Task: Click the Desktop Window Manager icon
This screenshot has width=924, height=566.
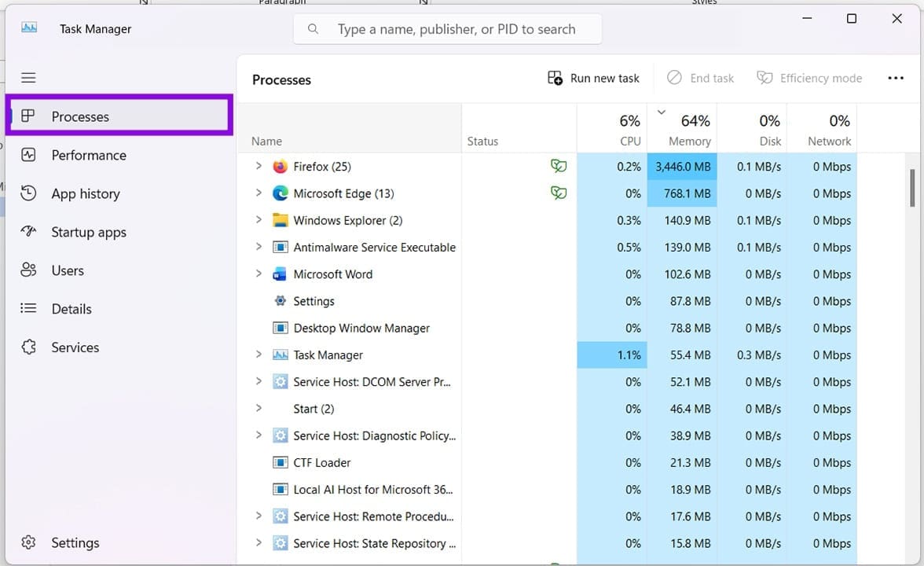Action: [280, 328]
